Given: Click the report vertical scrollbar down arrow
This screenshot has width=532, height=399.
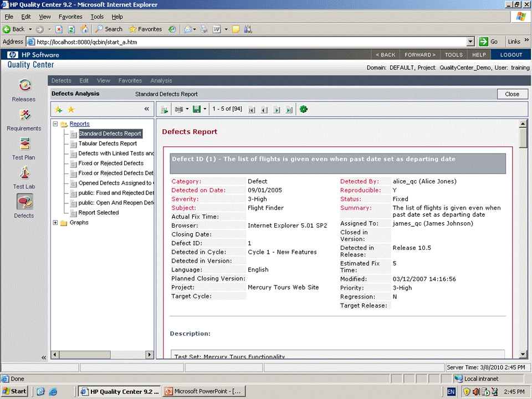Looking at the screenshot, I should tap(523, 354).
